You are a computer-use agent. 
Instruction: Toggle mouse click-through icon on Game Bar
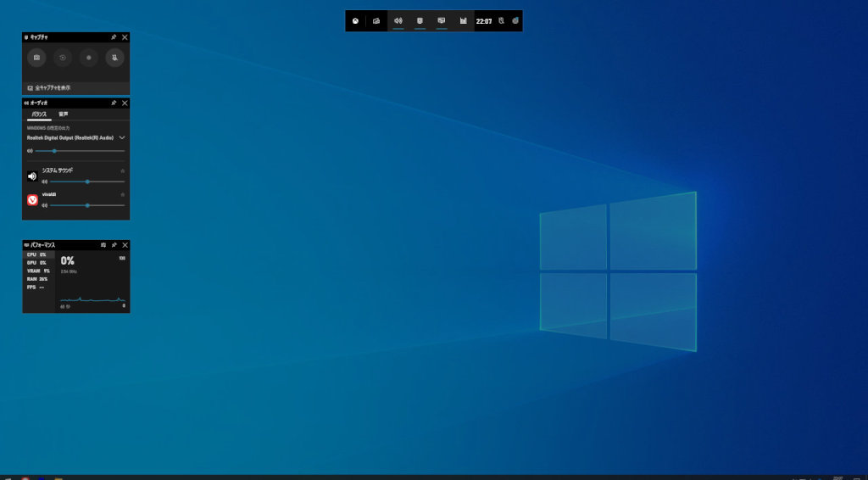click(x=501, y=21)
